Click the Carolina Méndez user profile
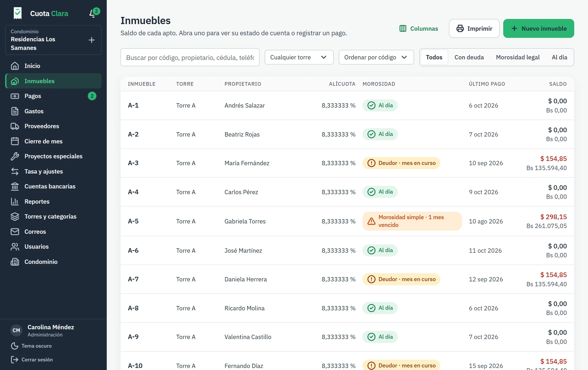 pos(42,331)
